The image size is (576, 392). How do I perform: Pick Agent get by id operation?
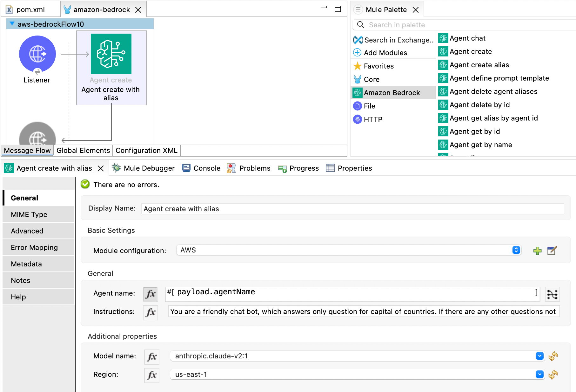pyautogui.click(x=469, y=131)
